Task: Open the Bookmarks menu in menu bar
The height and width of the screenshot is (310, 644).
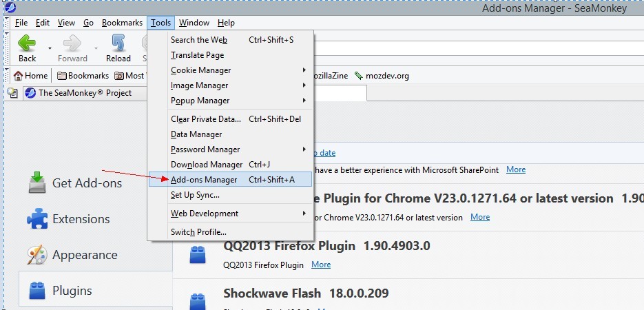Action: 122,23
